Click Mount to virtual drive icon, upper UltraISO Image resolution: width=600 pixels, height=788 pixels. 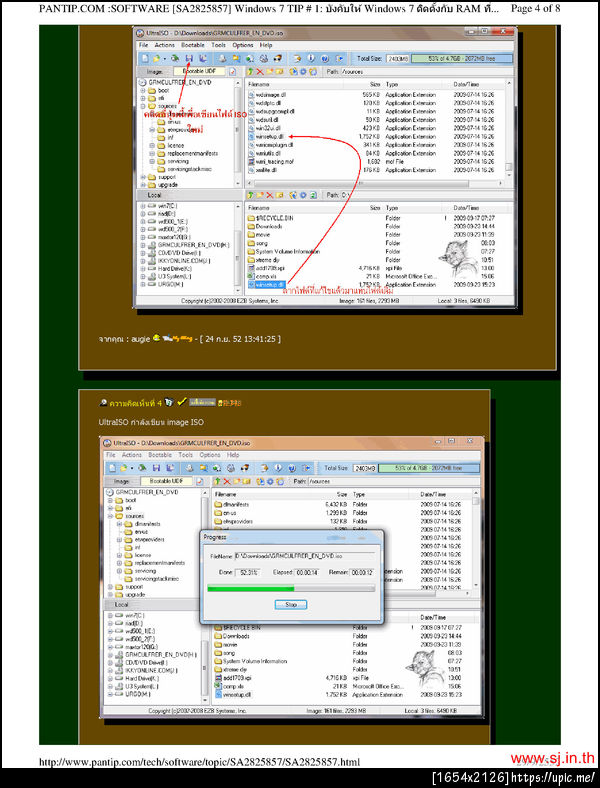(x=263, y=58)
